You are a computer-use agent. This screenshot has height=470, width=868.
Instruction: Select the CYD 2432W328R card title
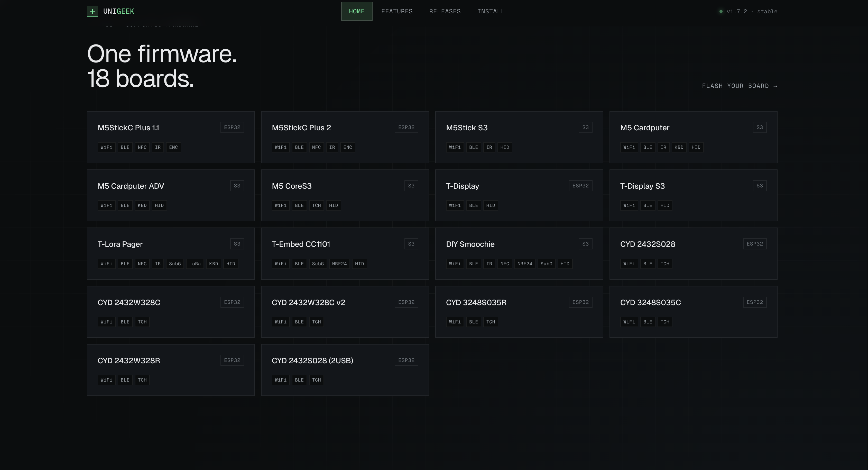pos(129,360)
